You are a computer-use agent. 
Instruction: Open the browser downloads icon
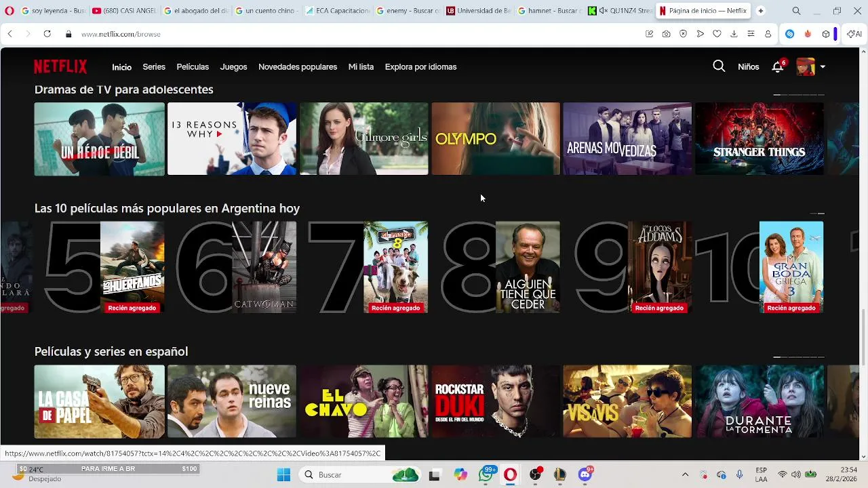pos(734,34)
